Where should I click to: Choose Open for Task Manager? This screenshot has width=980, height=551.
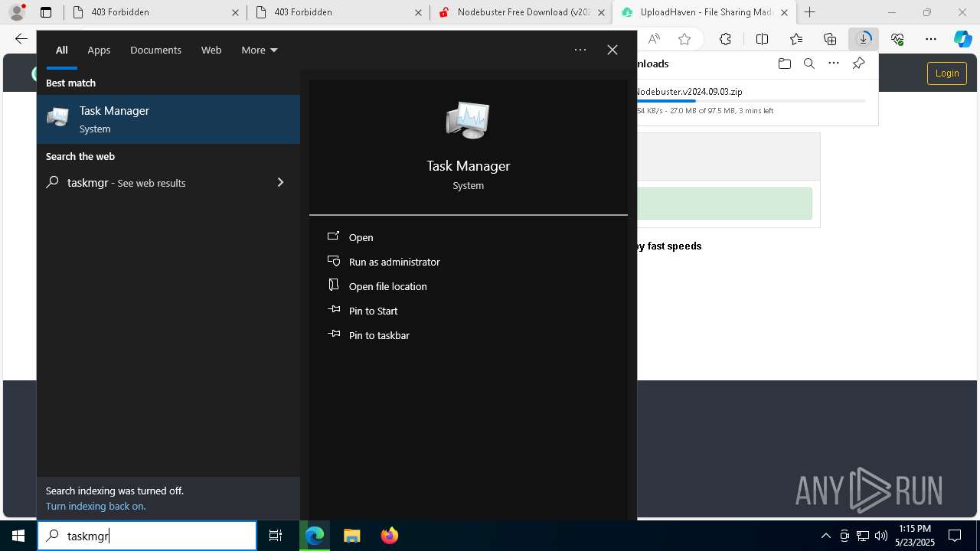pos(469,237)
